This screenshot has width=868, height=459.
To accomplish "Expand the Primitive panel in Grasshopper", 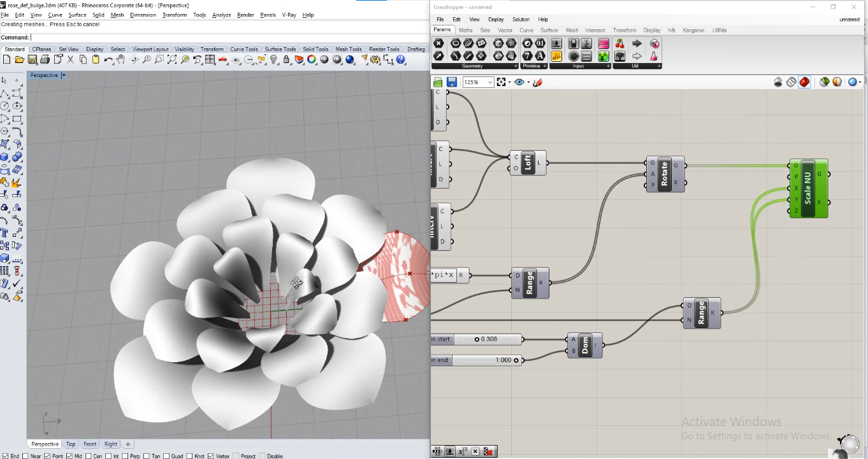I will tap(545, 66).
